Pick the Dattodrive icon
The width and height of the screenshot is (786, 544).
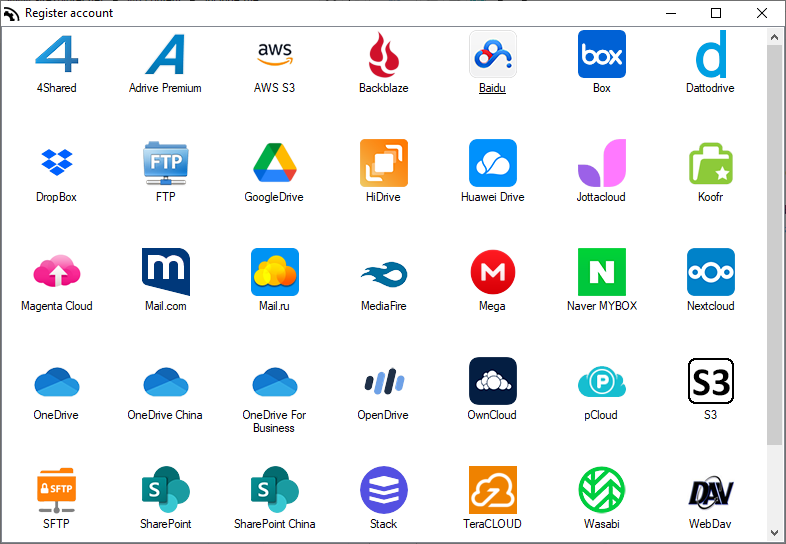pos(711,54)
